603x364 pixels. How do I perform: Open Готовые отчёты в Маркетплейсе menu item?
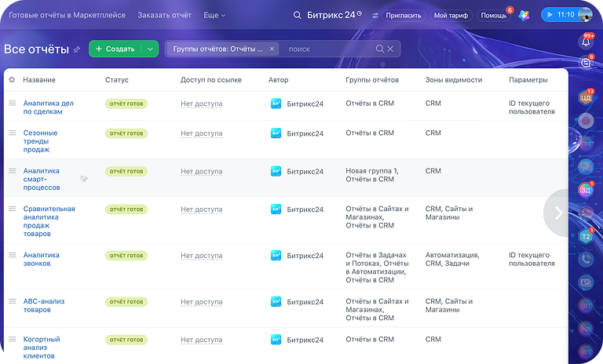pos(68,16)
